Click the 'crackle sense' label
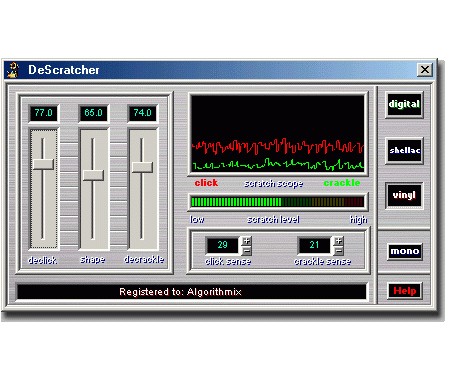 click(322, 261)
